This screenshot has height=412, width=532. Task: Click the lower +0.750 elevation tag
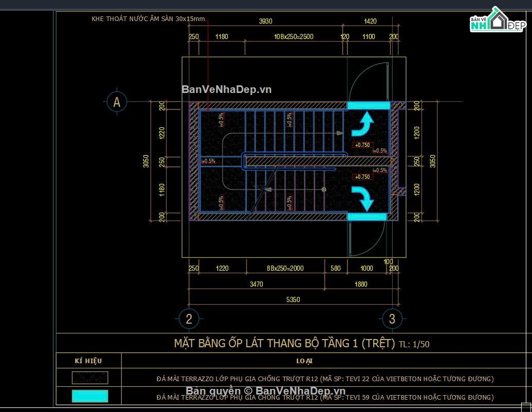pyautogui.click(x=362, y=177)
